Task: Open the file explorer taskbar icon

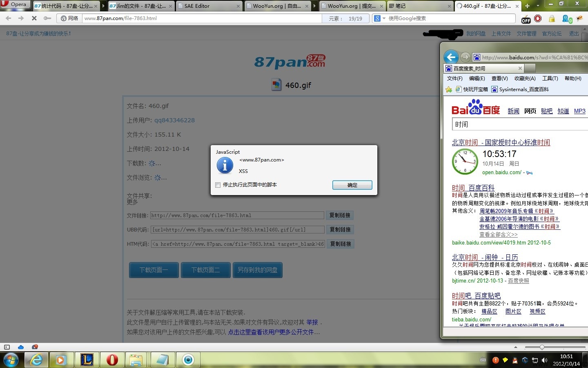Action: click(x=136, y=360)
